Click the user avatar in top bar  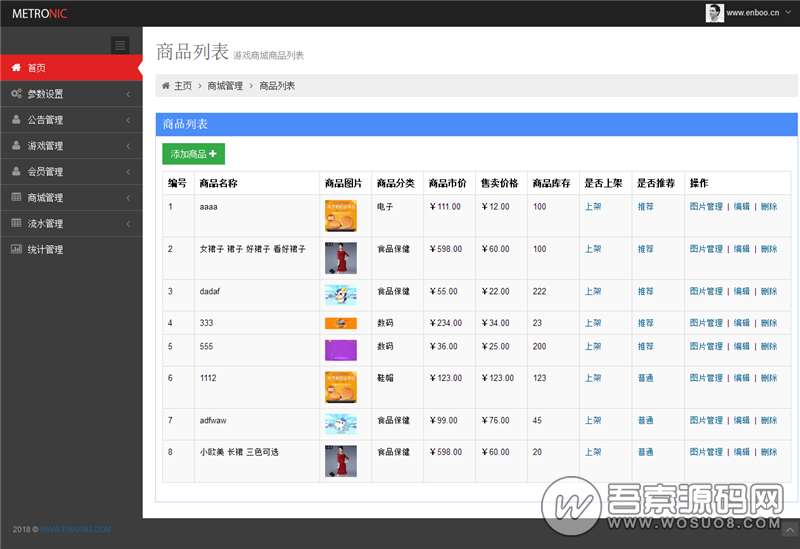tap(714, 13)
